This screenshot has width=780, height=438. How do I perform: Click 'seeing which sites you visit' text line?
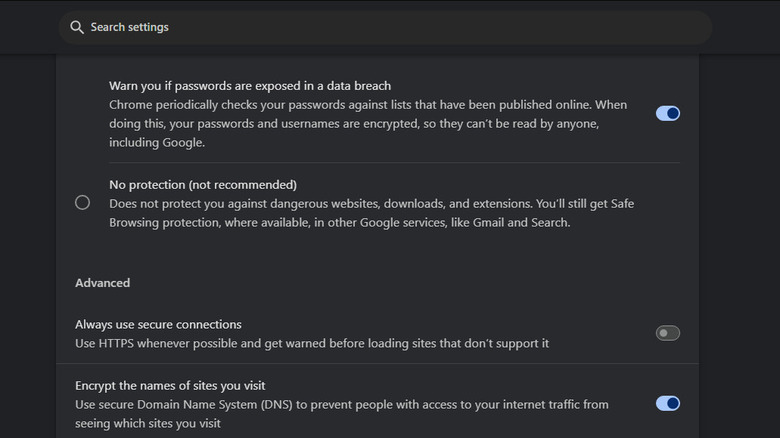point(147,423)
